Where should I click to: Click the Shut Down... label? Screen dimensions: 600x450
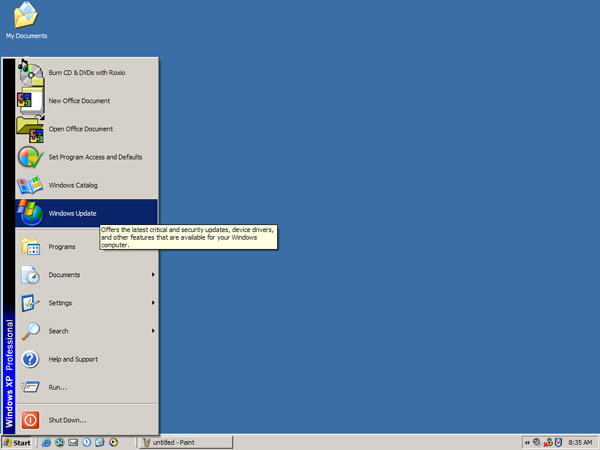(67, 420)
